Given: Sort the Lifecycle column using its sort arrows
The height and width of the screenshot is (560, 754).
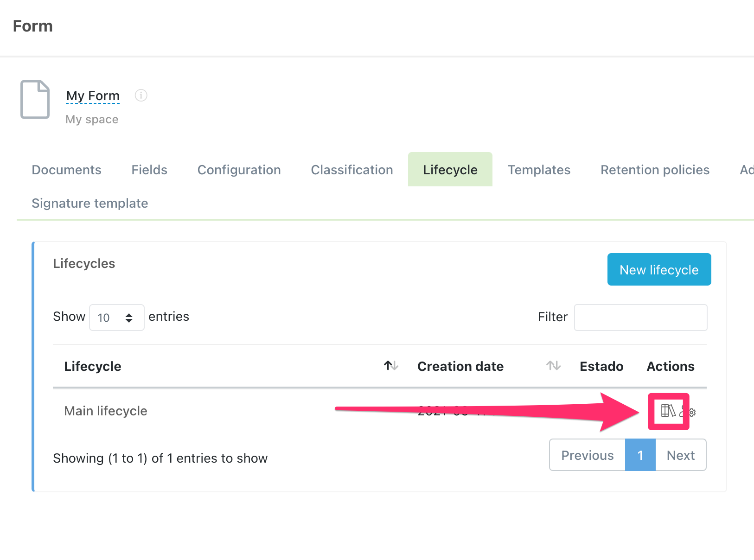Looking at the screenshot, I should pos(390,366).
